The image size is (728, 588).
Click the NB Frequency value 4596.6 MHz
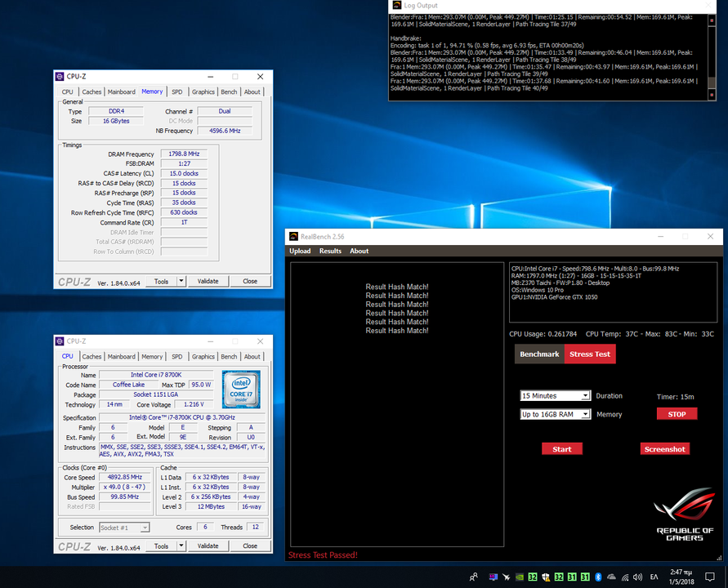click(x=225, y=131)
